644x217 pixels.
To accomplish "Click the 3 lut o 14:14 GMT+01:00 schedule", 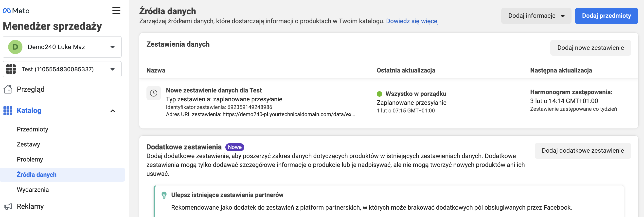I will 564,101.
